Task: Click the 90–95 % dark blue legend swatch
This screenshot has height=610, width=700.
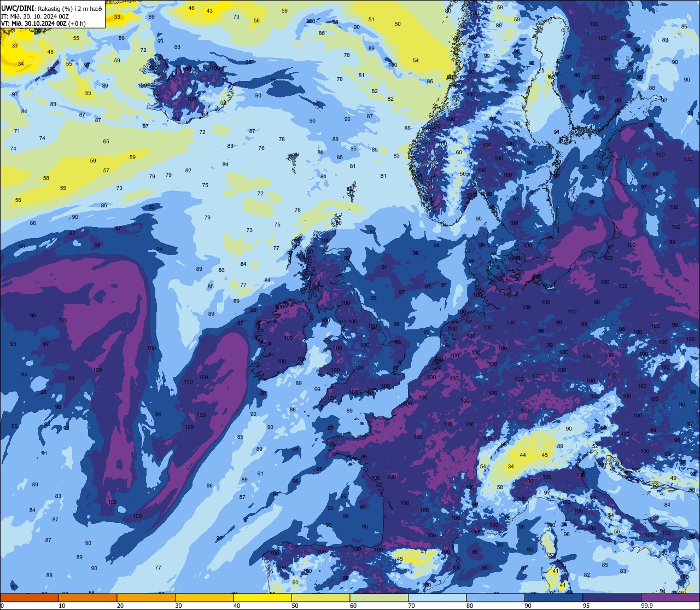Action: [x=553, y=597]
